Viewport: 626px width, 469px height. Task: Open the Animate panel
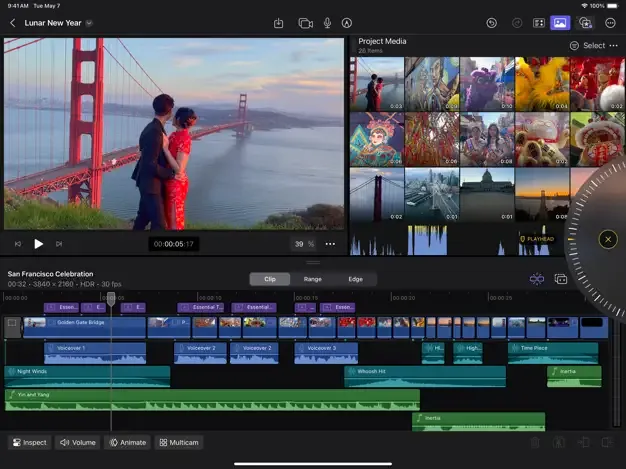click(127, 442)
